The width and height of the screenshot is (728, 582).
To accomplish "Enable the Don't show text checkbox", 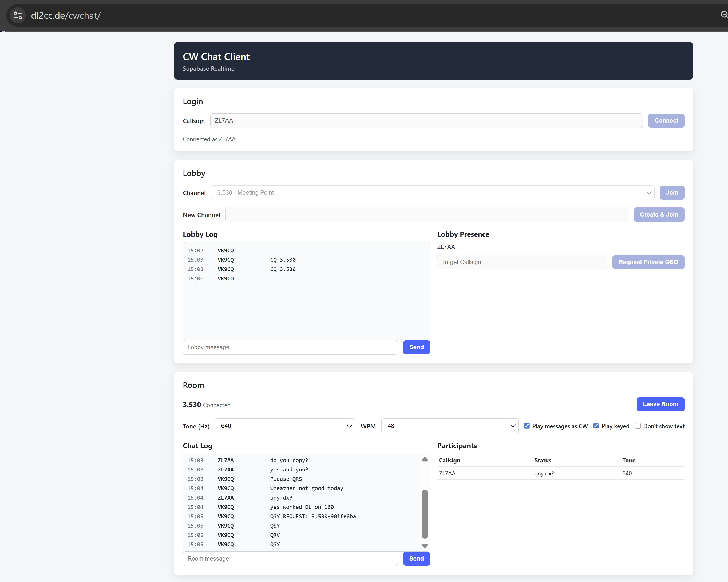I will 638,426.
